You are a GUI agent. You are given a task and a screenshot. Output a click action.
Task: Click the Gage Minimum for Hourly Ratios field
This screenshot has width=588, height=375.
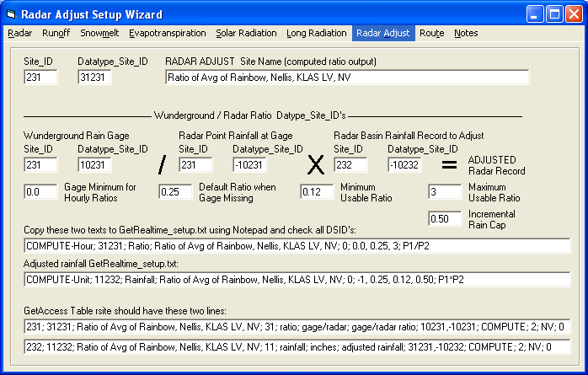click(x=40, y=192)
